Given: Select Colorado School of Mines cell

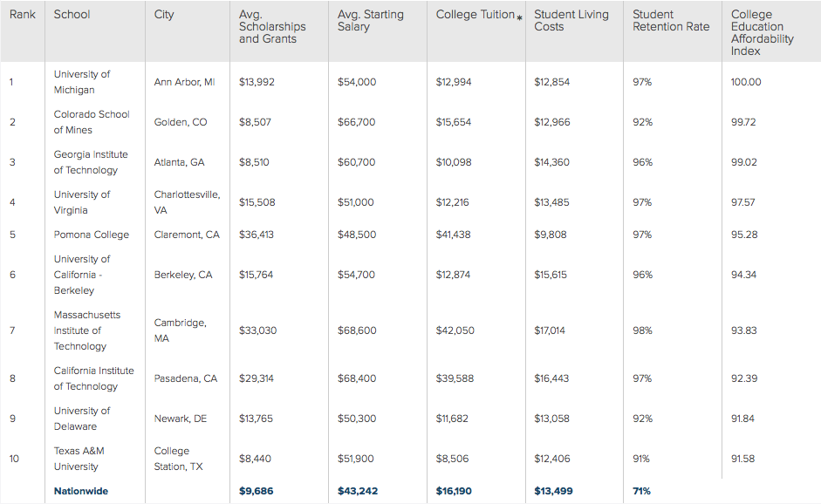Looking at the screenshot, I should click(x=92, y=122).
